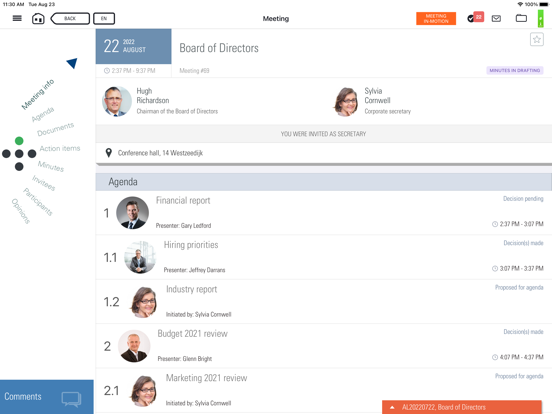The width and height of the screenshot is (552, 414).
Task: Click Proposed for agenda on Marketing 2021 review
Action: click(519, 376)
